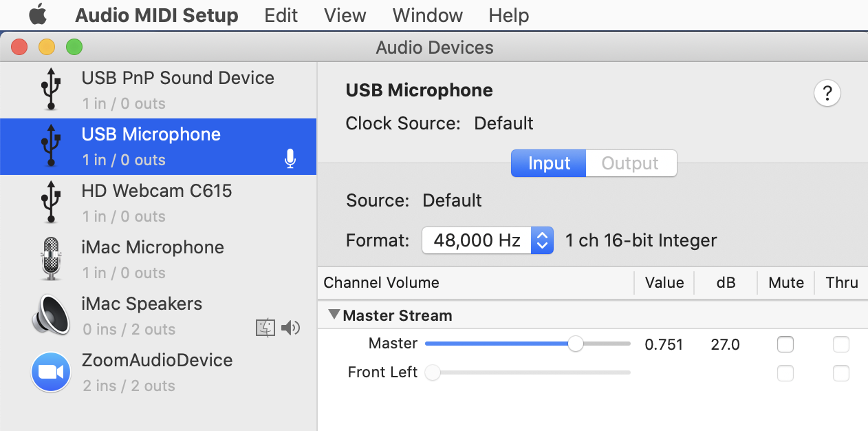Image resolution: width=868 pixels, height=431 pixels.
Task: Click the USB PnP Sound Device icon
Action: pyautogui.click(x=50, y=89)
